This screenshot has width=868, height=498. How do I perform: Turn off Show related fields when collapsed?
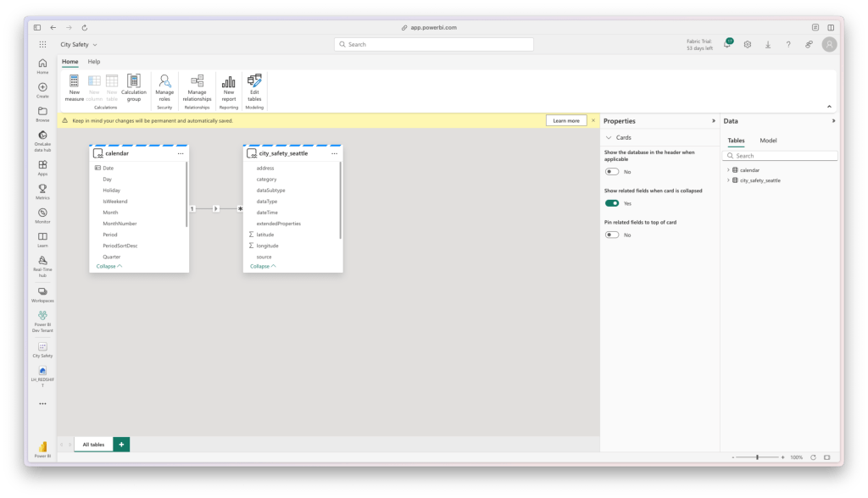point(611,203)
